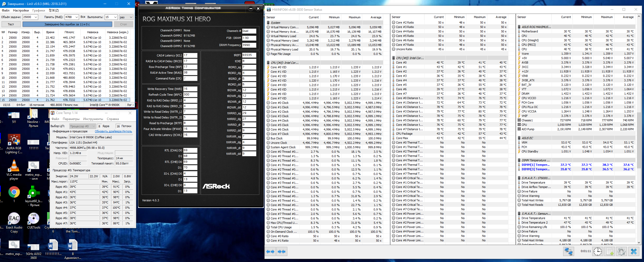Follow the Обновить драйвера Интель link
This screenshot has width=644, height=262.
(113, 131)
